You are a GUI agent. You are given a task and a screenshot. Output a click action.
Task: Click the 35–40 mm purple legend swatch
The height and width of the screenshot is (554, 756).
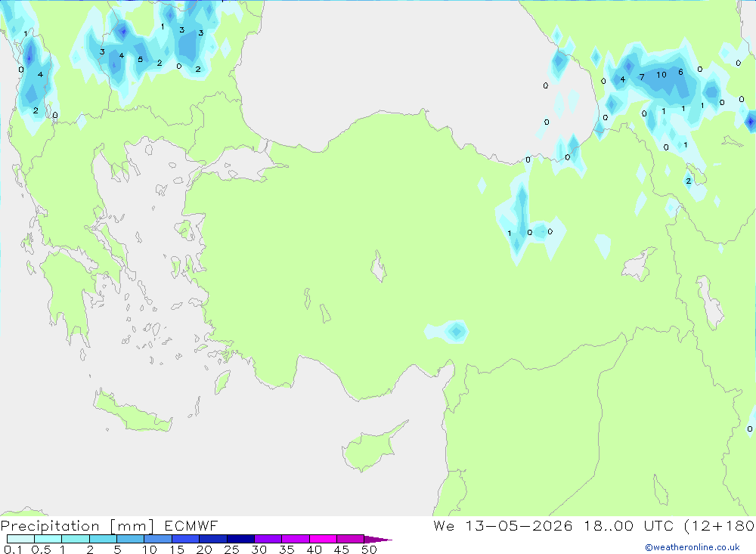(x=296, y=539)
